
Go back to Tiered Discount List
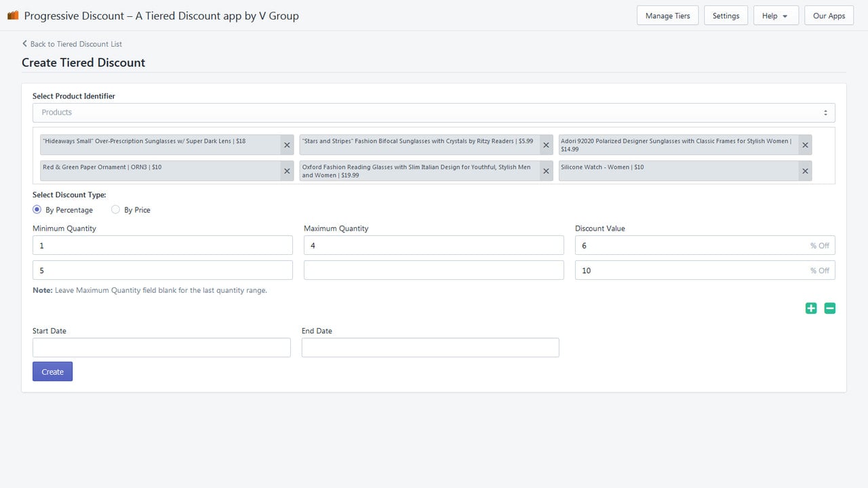tap(76, 44)
